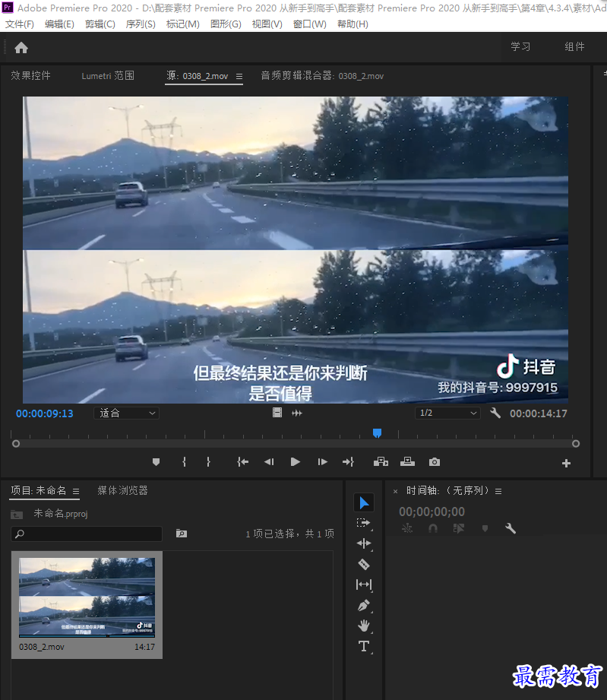Switch to the 媒体浏览器 tab
607x700 pixels.
point(122,490)
